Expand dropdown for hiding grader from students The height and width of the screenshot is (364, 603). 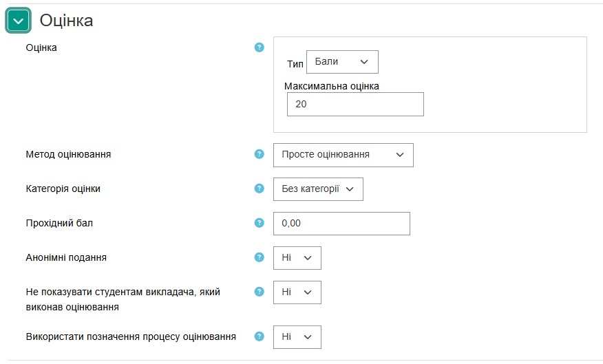coord(297,292)
